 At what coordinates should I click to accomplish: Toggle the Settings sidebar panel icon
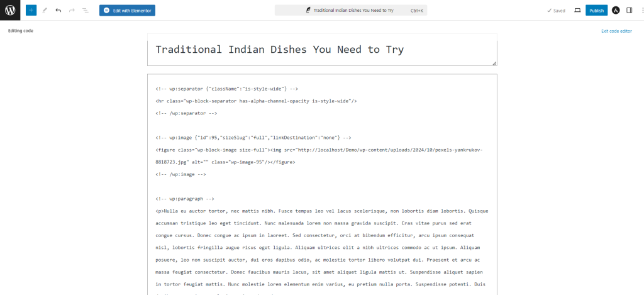pos(629,10)
